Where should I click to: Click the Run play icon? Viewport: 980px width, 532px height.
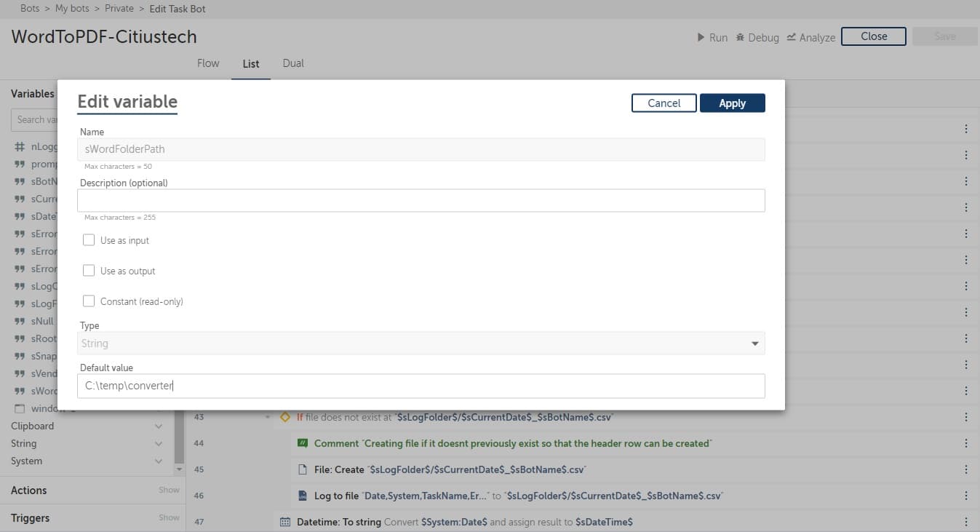pos(701,37)
